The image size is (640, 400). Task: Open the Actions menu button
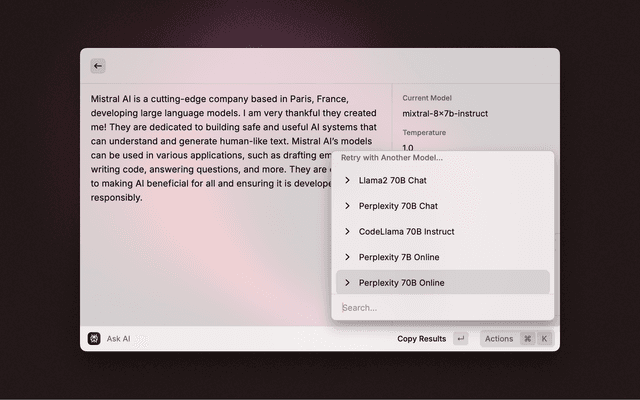(517, 338)
